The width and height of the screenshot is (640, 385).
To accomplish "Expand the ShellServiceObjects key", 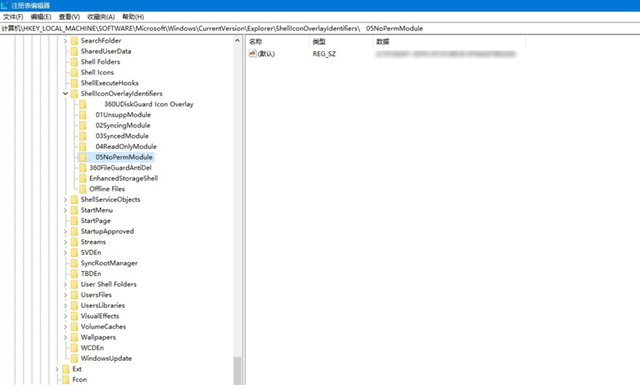I will (65, 200).
